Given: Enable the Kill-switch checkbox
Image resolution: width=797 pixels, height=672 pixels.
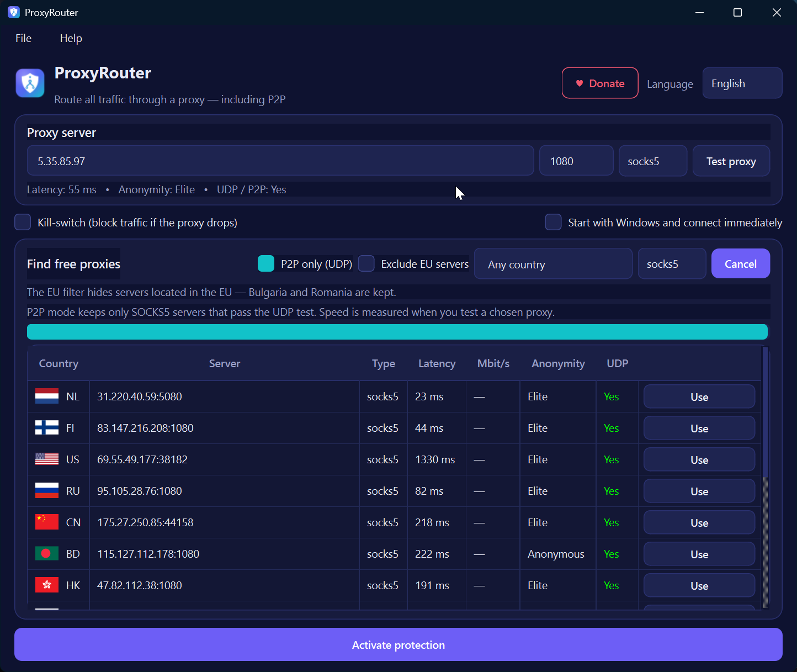Looking at the screenshot, I should tap(23, 222).
